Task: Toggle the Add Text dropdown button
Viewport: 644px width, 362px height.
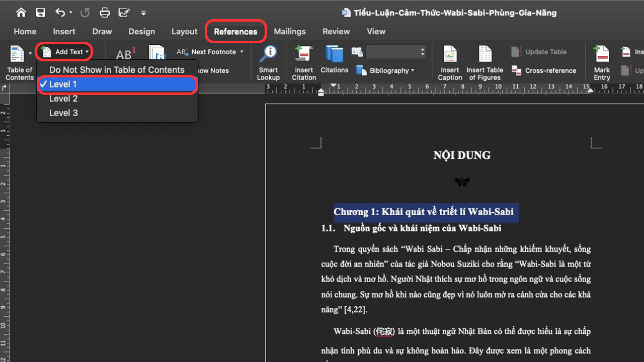Action: coord(65,52)
